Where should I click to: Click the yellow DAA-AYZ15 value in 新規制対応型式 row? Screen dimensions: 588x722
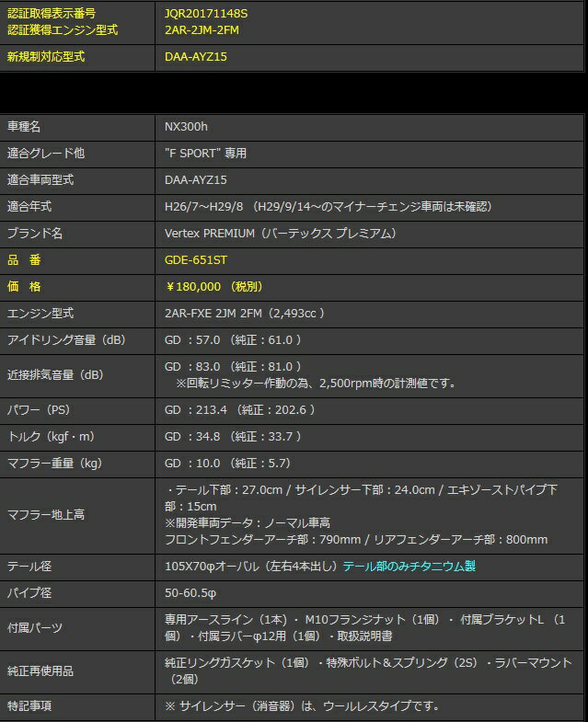pyautogui.click(x=195, y=56)
